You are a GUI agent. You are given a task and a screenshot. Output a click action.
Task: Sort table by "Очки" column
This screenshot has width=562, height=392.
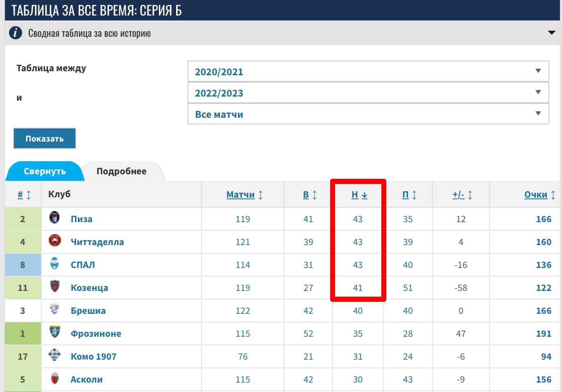(536, 195)
